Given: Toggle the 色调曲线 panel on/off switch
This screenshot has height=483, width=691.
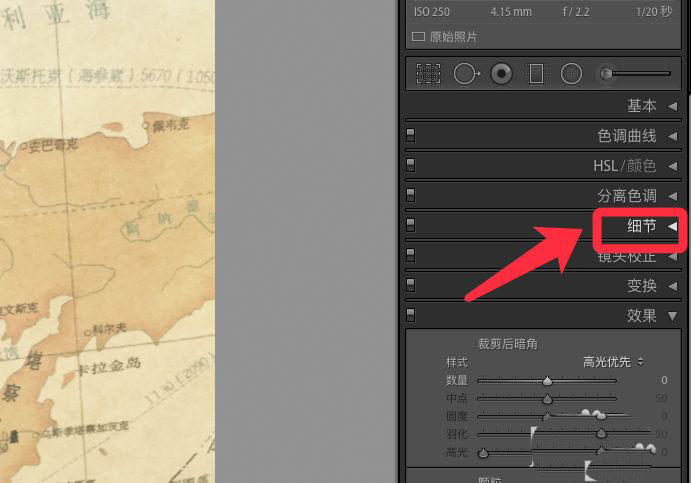Looking at the screenshot, I should point(410,136).
